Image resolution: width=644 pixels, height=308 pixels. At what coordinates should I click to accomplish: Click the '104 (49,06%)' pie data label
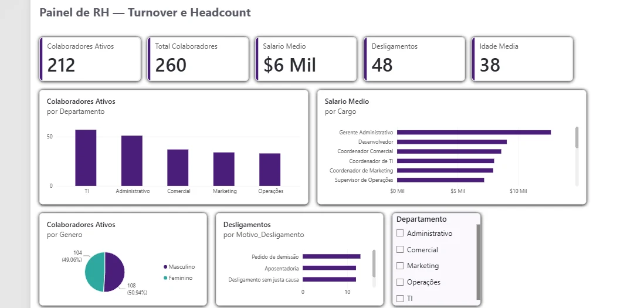(x=72, y=256)
